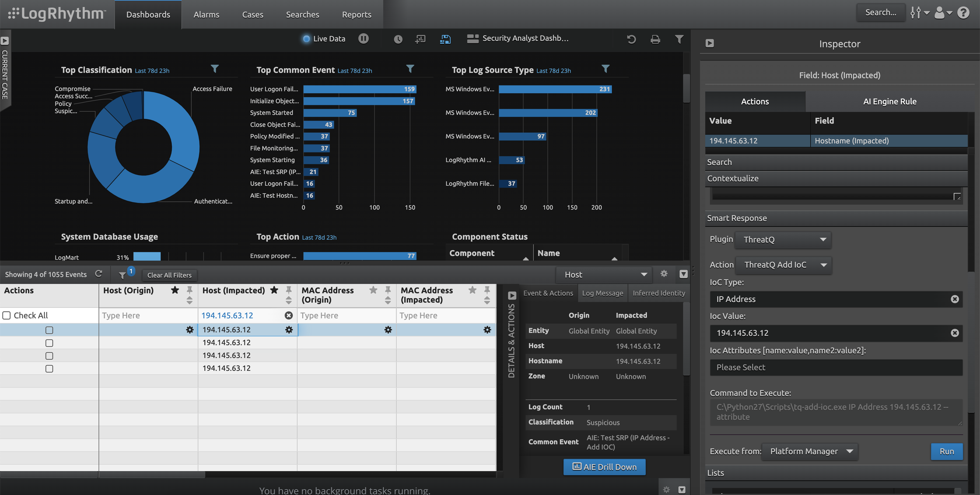The height and width of the screenshot is (495, 980).
Task: Expand the Contextualize section
Action: pyautogui.click(x=836, y=179)
